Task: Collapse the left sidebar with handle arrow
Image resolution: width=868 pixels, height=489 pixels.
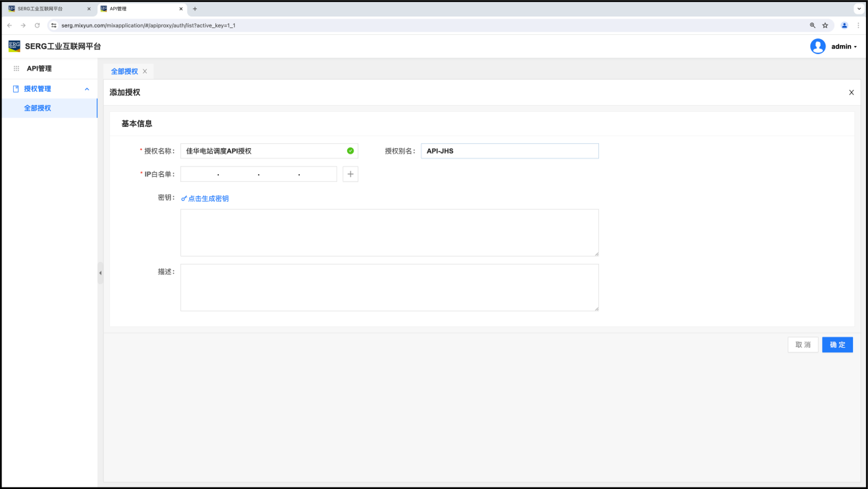Action: [x=100, y=273]
